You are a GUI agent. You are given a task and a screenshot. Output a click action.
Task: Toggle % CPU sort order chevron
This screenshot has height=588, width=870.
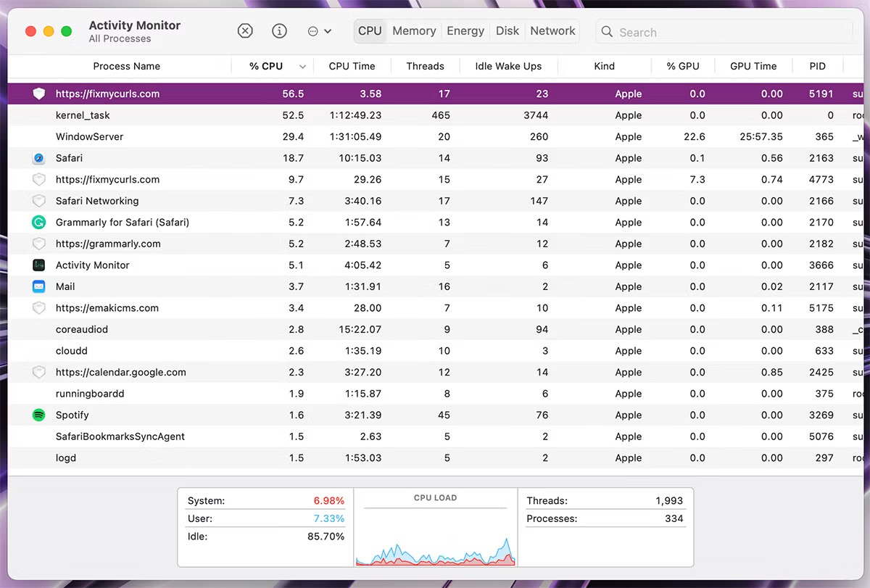[x=302, y=67]
